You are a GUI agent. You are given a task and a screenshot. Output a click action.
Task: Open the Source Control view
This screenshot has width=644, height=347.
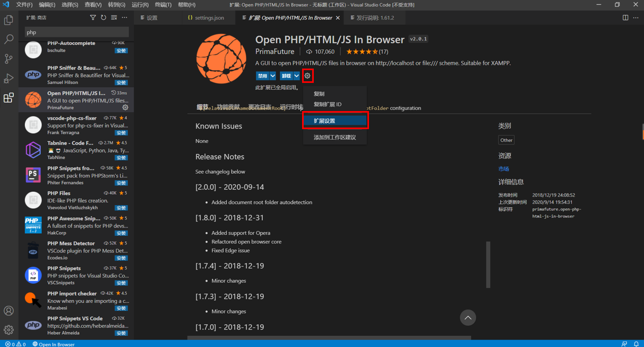tap(8, 59)
